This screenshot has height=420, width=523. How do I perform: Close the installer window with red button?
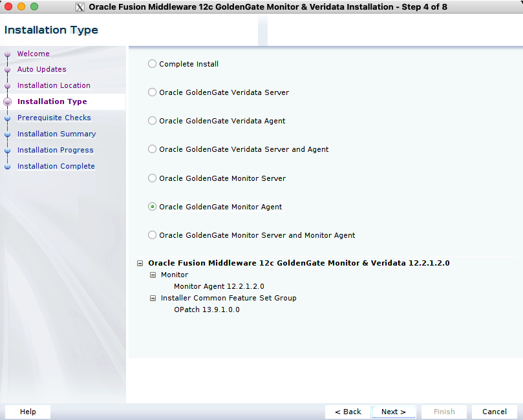pyautogui.click(x=8, y=6)
